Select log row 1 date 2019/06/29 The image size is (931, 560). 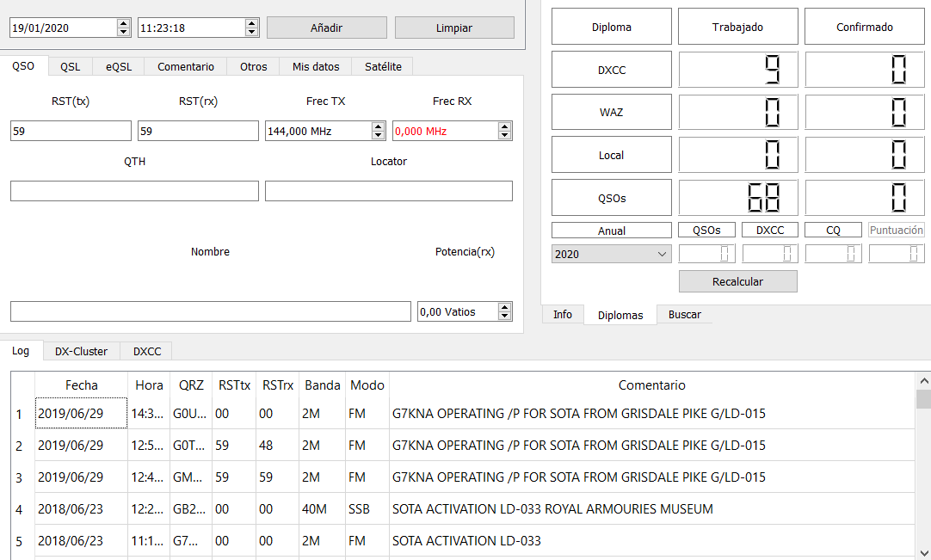coord(82,413)
